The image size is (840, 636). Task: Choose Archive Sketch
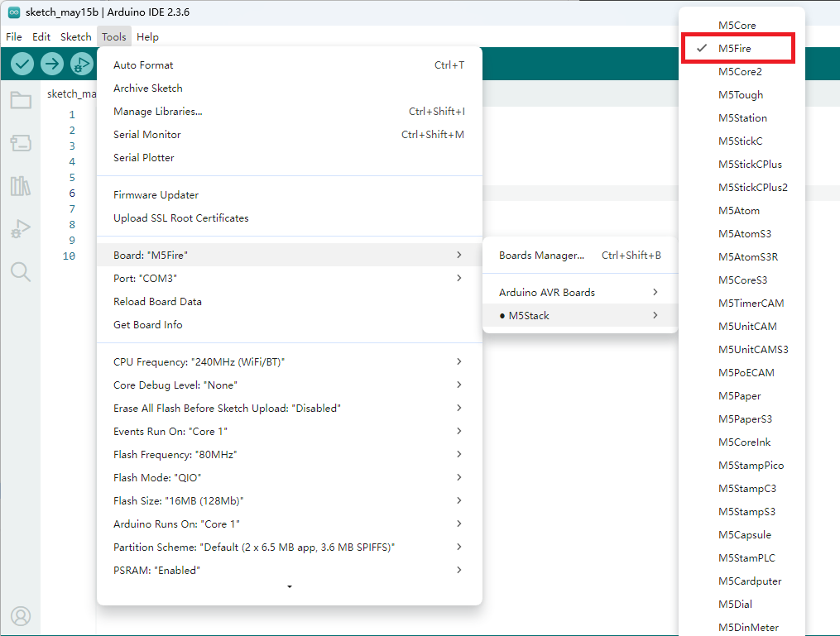tap(290, 88)
